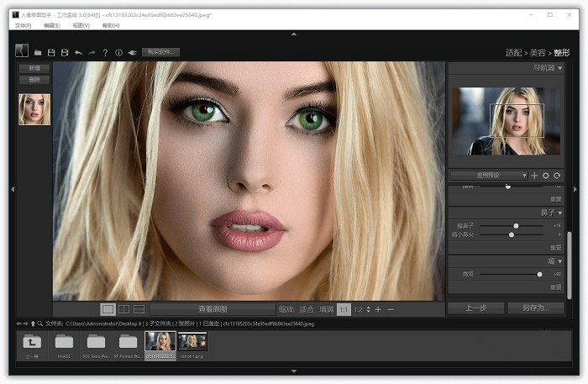Screen dimensions: 588x384
Task: Switch to single image view mode
Action: tap(108, 309)
